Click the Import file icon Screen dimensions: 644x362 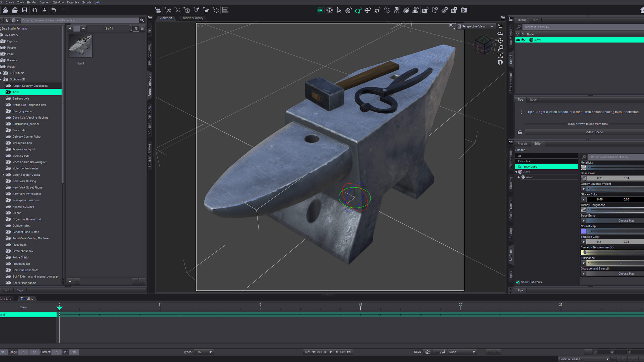tap(34, 10)
